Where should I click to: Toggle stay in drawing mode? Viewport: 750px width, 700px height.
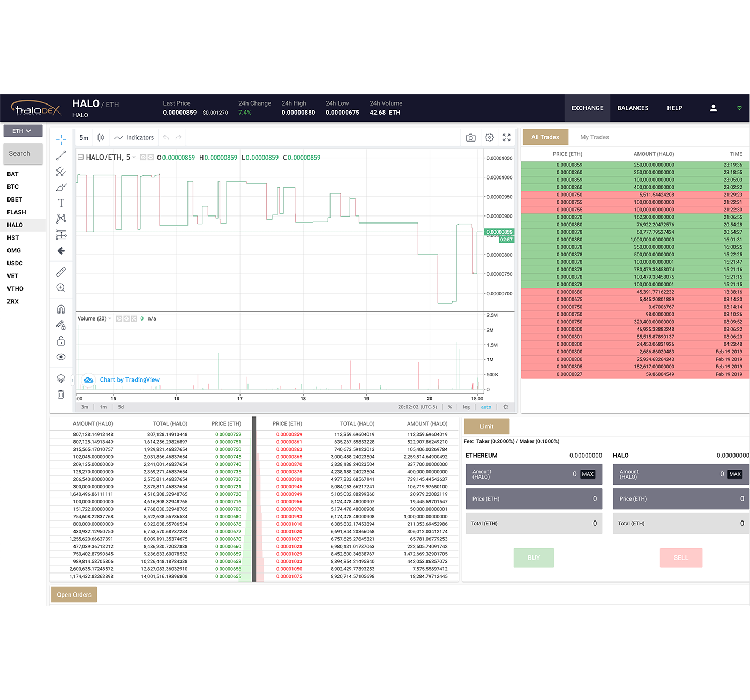(61, 325)
